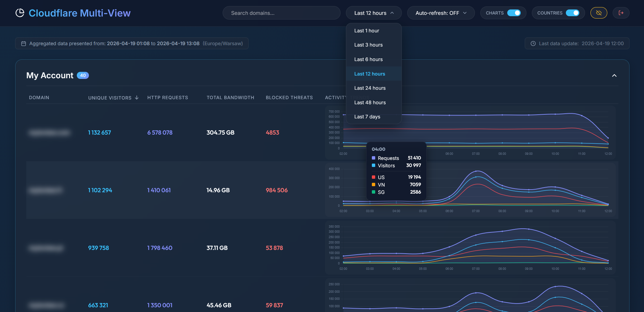
Task: Click the 40 badge next to My Account
Action: point(82,75)
